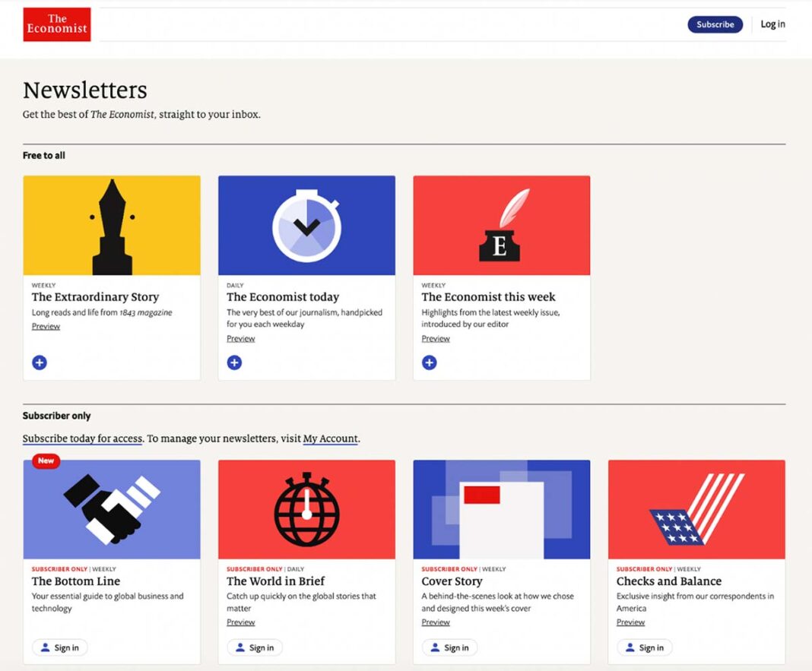This screenshot has width=812, height=671.
Task: Click the Cover Story card illustration
Action: click(502, 509)
